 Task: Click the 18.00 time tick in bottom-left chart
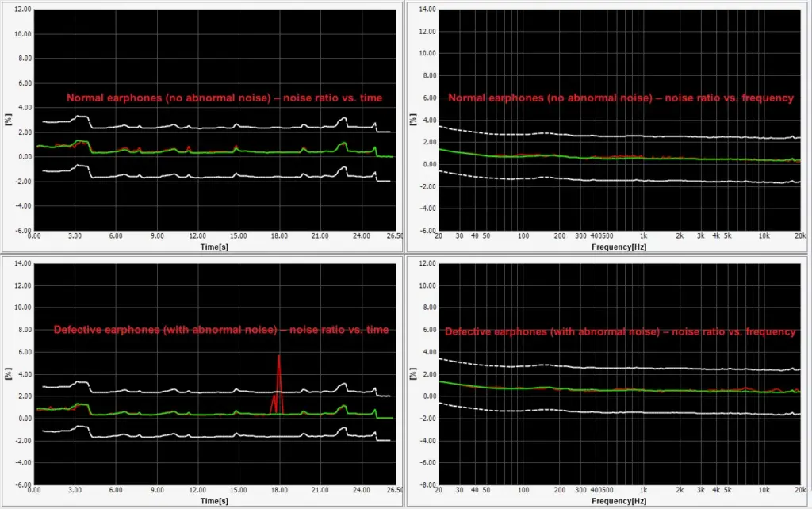point(278,491)
